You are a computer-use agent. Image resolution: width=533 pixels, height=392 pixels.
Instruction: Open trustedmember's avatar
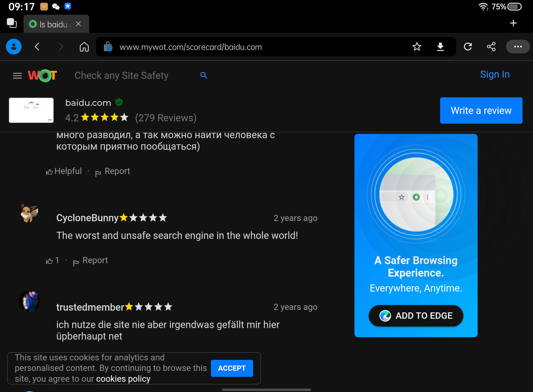pyautogui.click(x=29, y=301)
